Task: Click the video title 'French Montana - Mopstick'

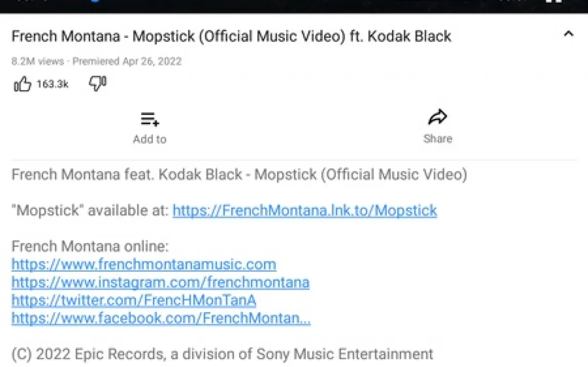Action: [231, 36]
